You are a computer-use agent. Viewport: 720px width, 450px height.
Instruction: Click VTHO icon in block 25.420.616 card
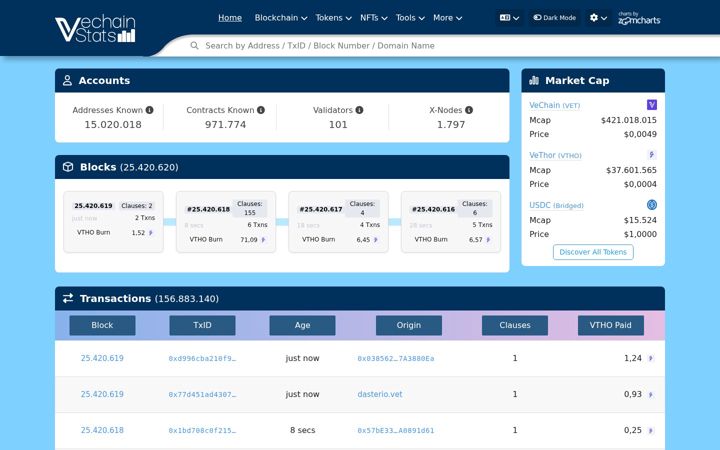(488, 240)
